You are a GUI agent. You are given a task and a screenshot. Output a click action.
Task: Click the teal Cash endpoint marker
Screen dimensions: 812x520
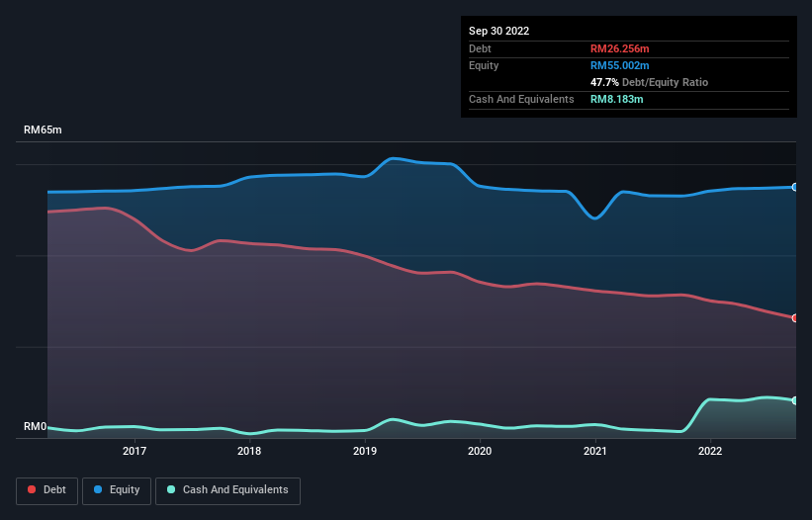[795, 400]
